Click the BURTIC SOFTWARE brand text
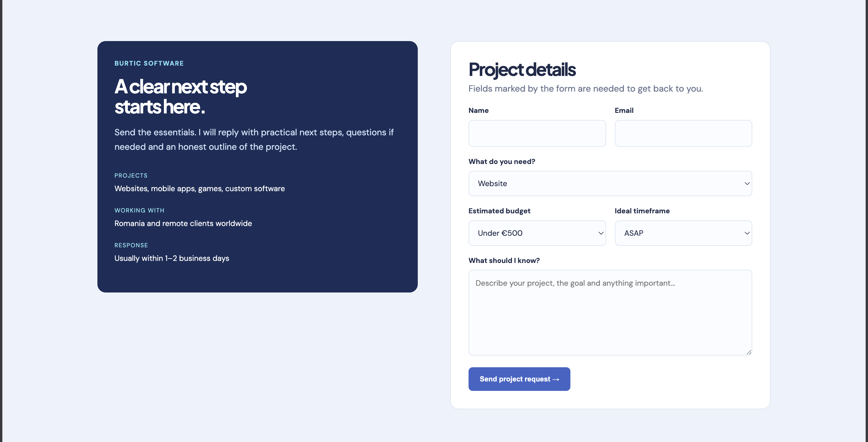 [x=149, y=64]
